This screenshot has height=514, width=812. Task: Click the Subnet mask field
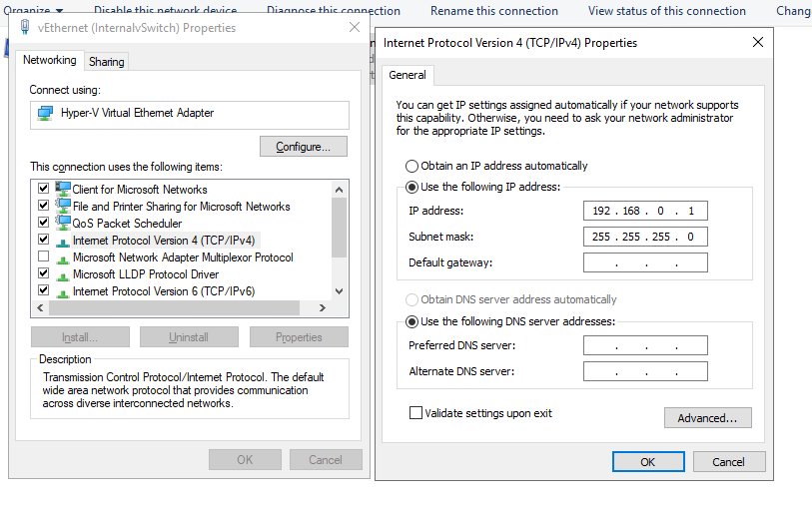[645, 237]
